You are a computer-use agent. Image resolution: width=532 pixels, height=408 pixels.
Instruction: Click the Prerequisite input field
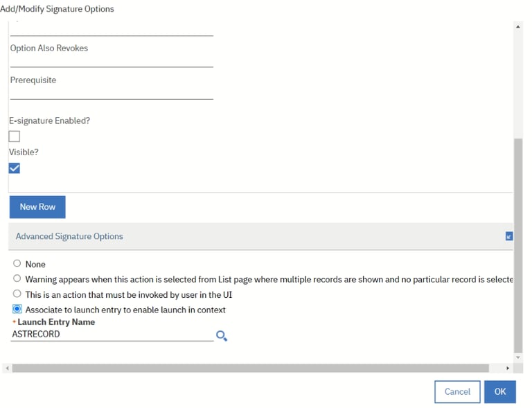[112, 94]
